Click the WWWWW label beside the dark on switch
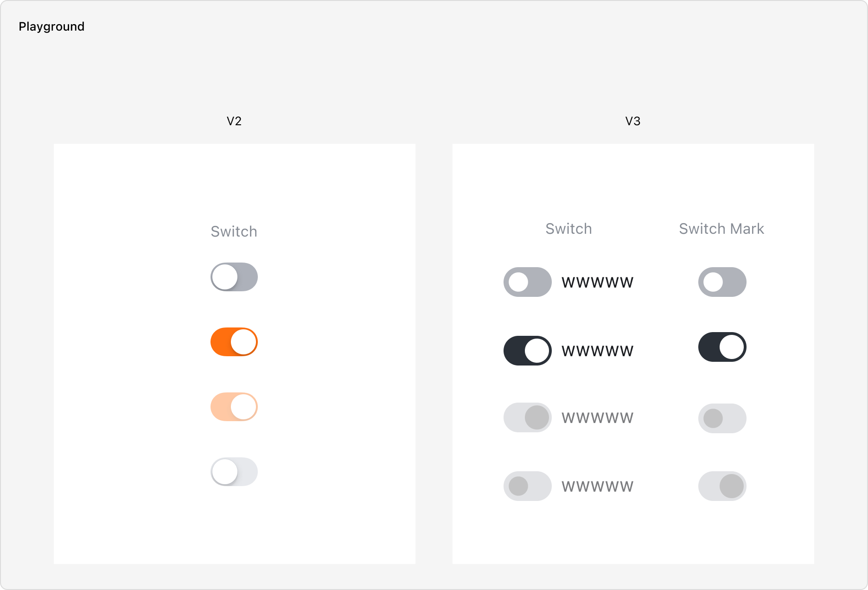Viewport: 868px width, 590px height. click(597, 351)
